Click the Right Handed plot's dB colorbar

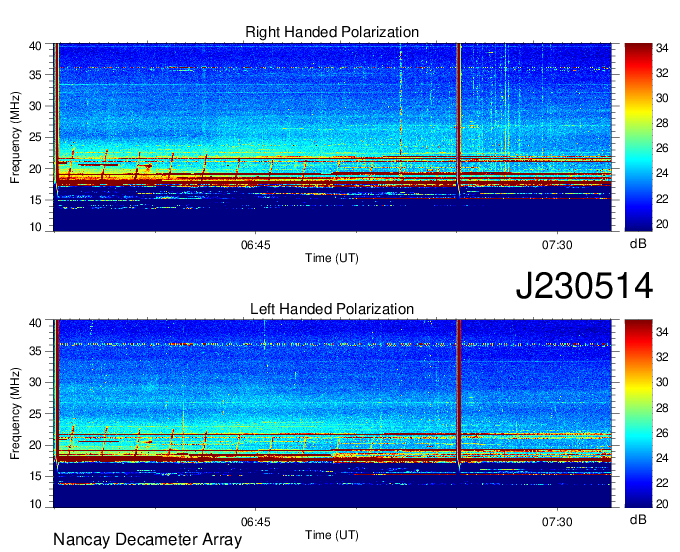click(x=638, y=137)
